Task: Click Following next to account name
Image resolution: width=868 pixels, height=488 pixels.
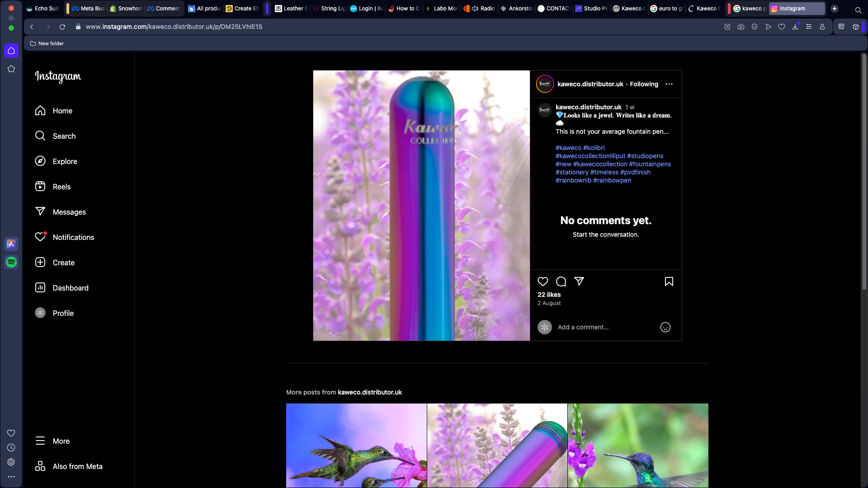Action: [x=644, y=84]
